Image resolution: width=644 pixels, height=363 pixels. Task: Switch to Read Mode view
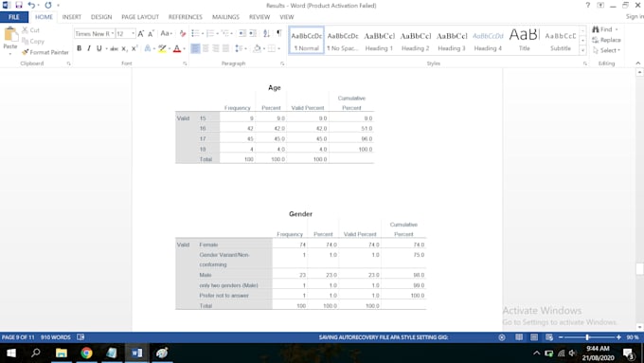click(519, 337)
